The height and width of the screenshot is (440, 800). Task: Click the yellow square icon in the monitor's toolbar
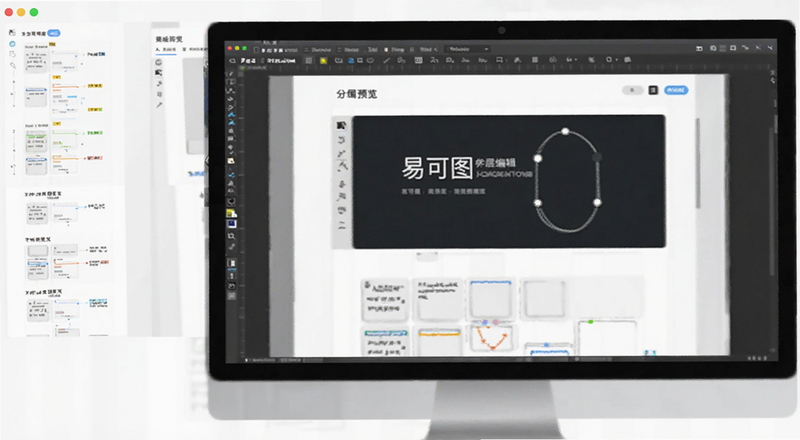pos(323,60)
